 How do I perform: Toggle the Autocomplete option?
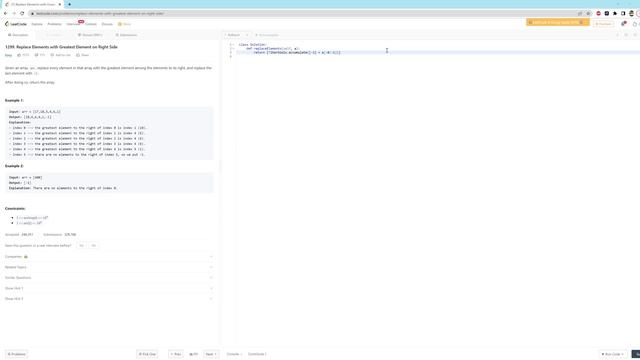267,35
